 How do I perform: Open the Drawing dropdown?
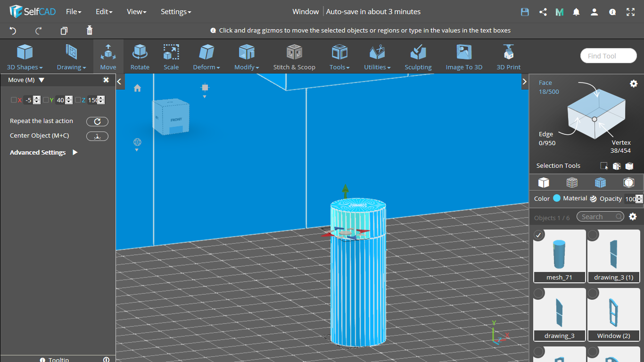(71, 57)
